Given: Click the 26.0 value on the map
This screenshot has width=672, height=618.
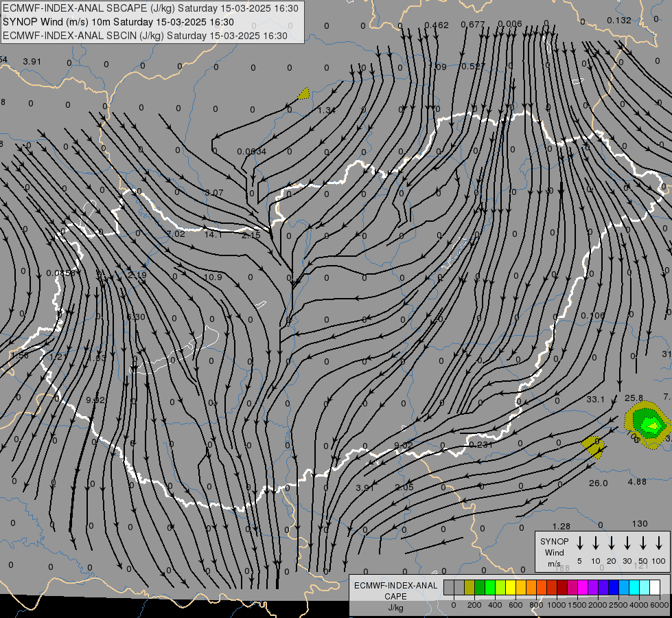Looking at the screenshot, I should click(x=599, y=483).
